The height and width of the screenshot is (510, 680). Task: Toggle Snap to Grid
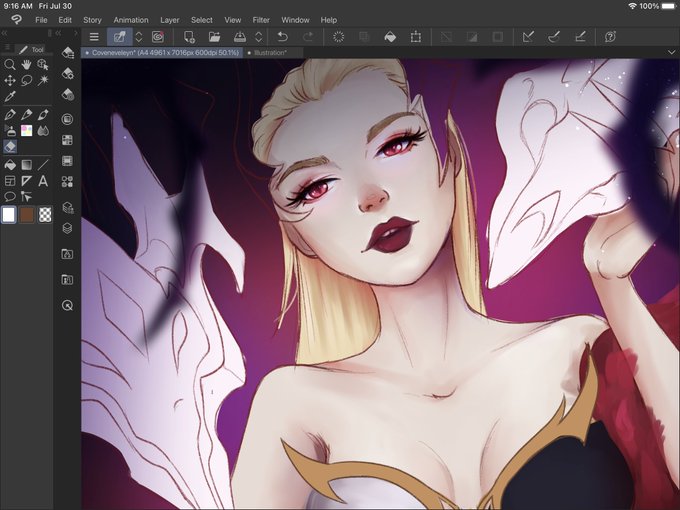(x=580, y=37)
